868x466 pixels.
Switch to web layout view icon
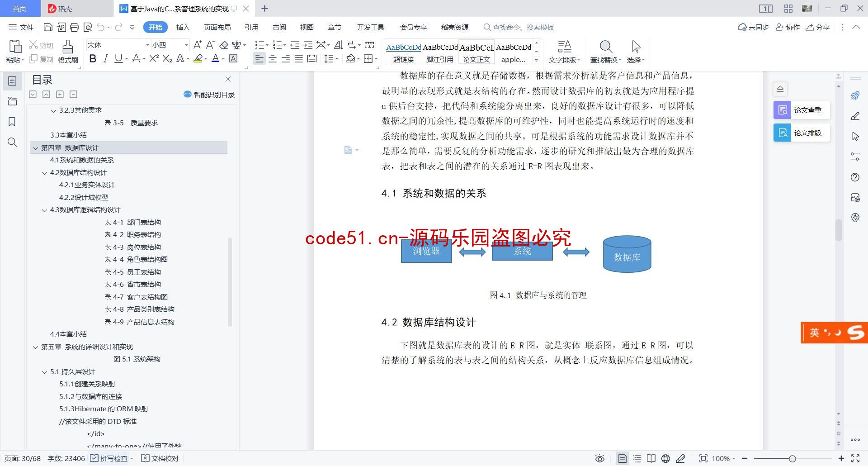coord(665,458)
